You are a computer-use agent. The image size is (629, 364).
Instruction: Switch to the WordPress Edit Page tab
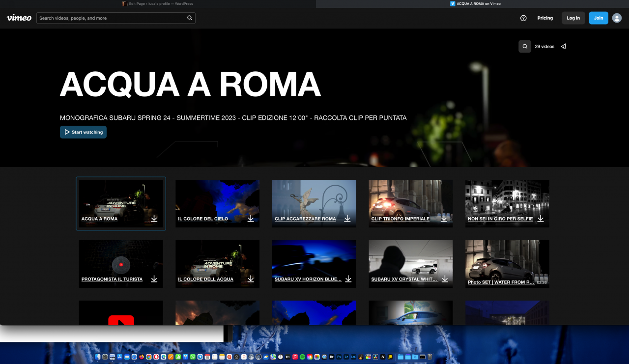point(157,3)
